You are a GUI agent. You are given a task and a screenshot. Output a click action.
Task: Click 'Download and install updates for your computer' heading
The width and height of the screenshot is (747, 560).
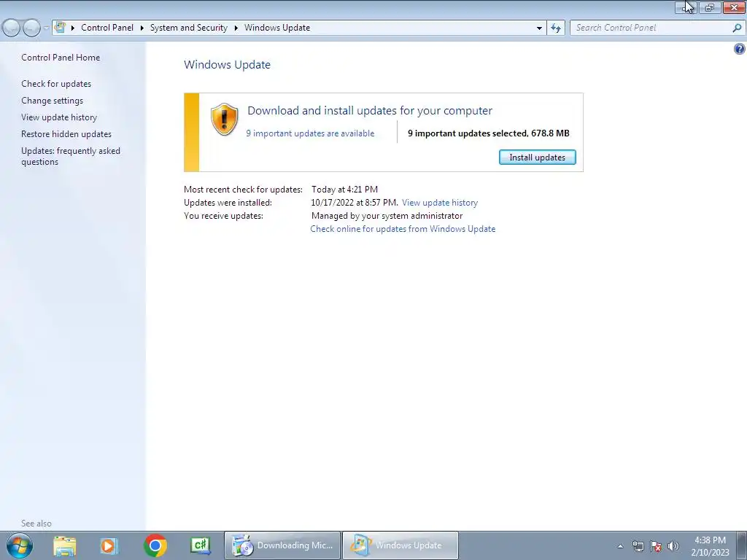click(370, 111)
